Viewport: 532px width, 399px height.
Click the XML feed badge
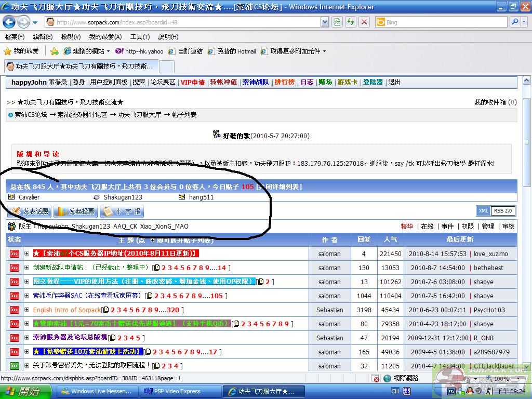(x=483, y=210)
